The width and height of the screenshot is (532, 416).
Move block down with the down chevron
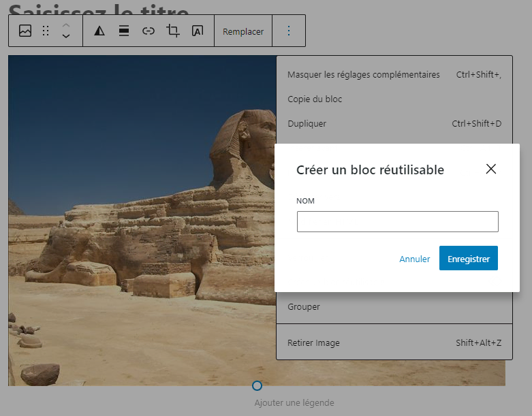tap(66, 37)
